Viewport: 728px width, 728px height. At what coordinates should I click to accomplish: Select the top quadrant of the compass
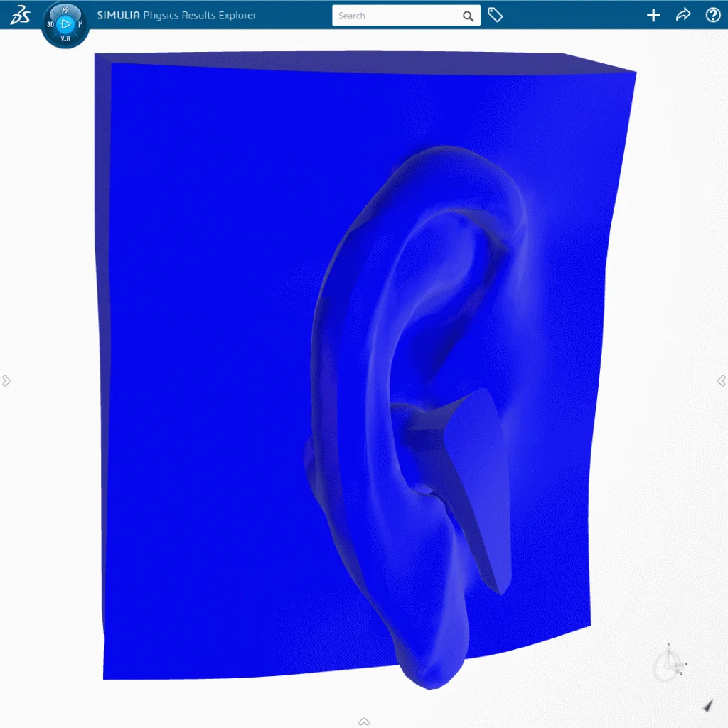click(65, 9)
